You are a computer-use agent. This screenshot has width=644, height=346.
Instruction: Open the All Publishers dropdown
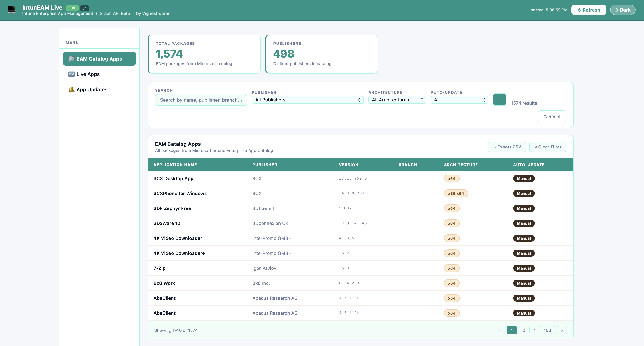(307, 100)
